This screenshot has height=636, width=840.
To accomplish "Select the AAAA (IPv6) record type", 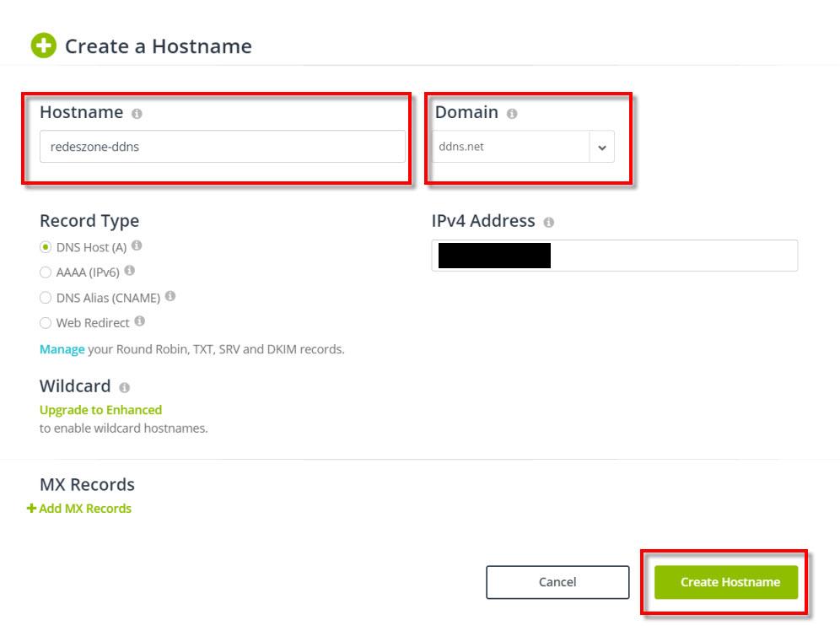I will click(46, 272).
